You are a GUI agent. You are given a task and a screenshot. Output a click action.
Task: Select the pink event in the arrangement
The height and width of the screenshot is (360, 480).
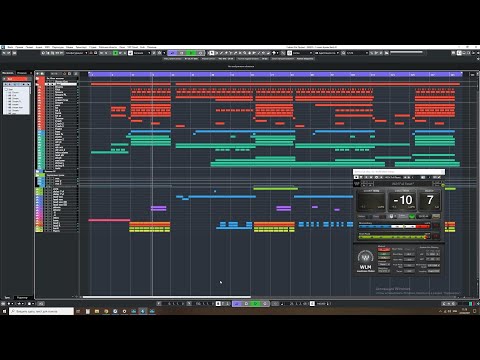coord(109,220)
